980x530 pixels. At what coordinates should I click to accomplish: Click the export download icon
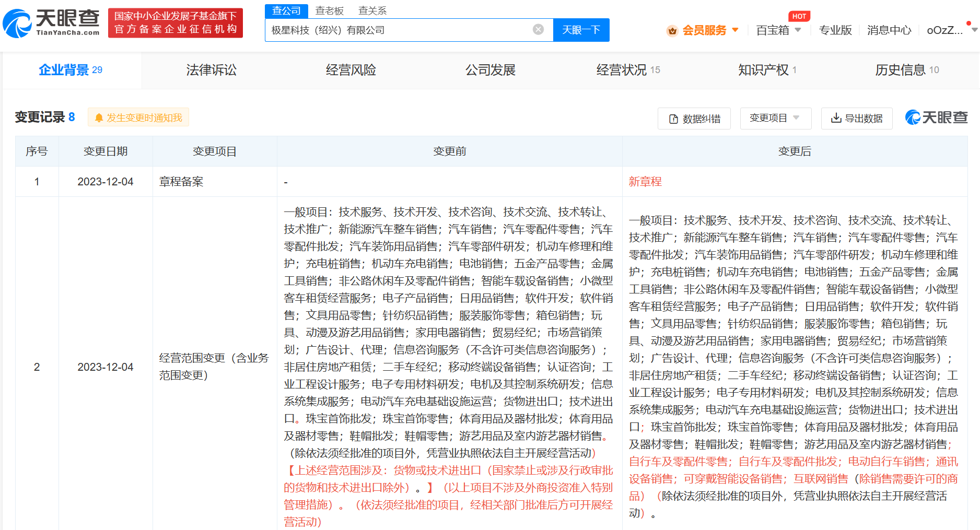836,118
